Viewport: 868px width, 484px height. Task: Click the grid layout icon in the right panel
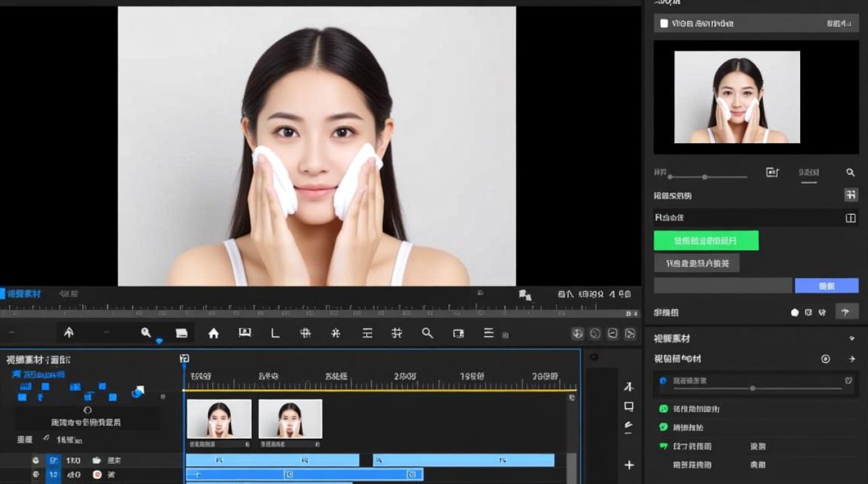point(851,195)
